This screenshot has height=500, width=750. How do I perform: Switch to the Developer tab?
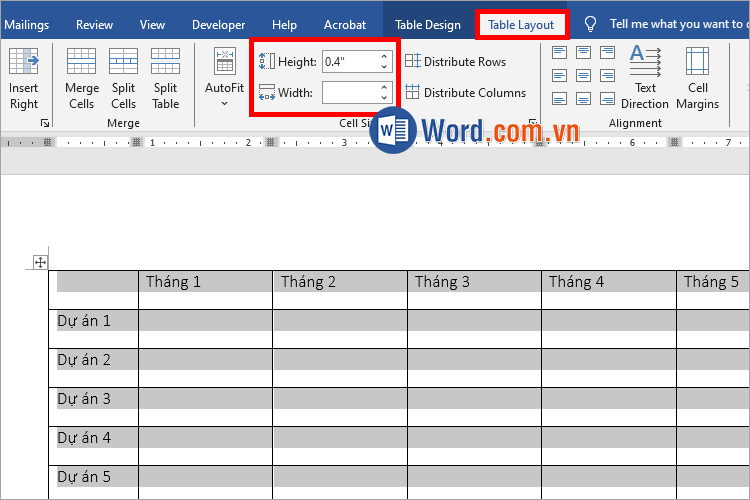218,25
